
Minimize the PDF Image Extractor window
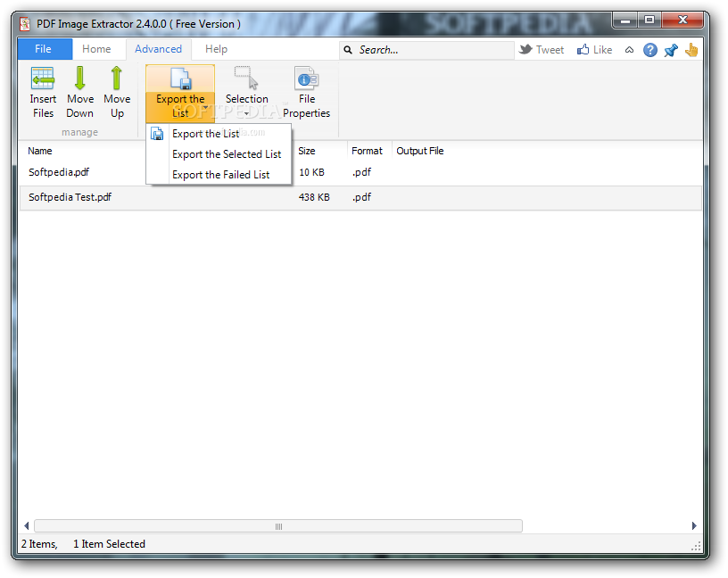(625, 21)
